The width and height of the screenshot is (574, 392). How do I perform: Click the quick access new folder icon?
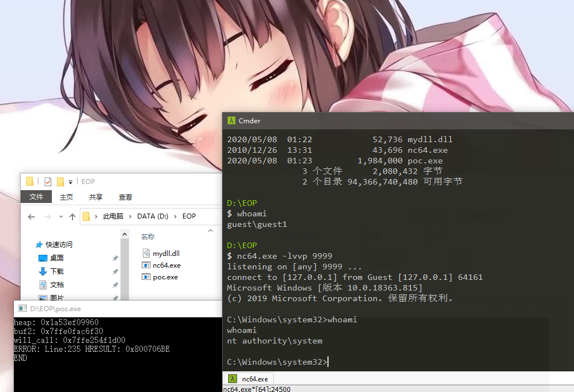pos(60,182)
